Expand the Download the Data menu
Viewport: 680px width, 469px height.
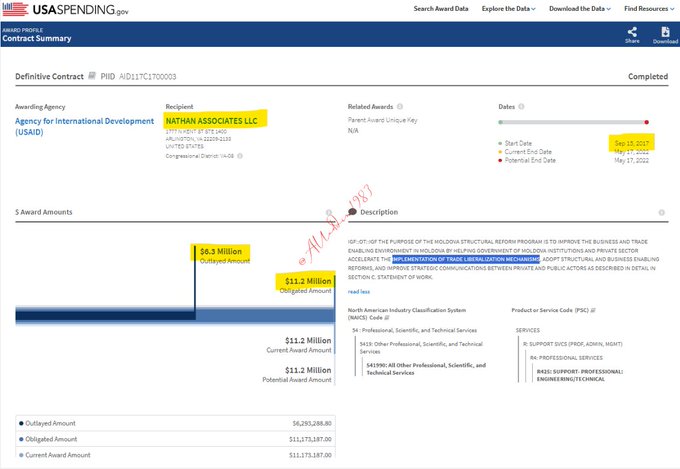point(582,9)
